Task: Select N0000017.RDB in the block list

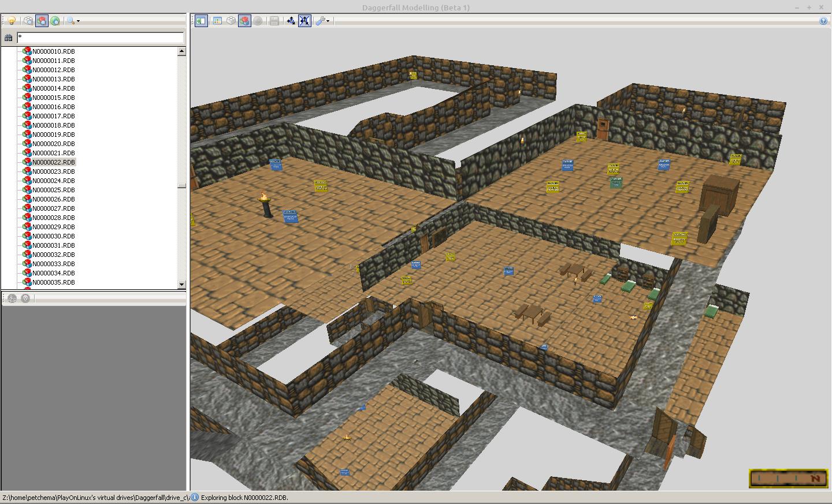Action: coord(53,116)
